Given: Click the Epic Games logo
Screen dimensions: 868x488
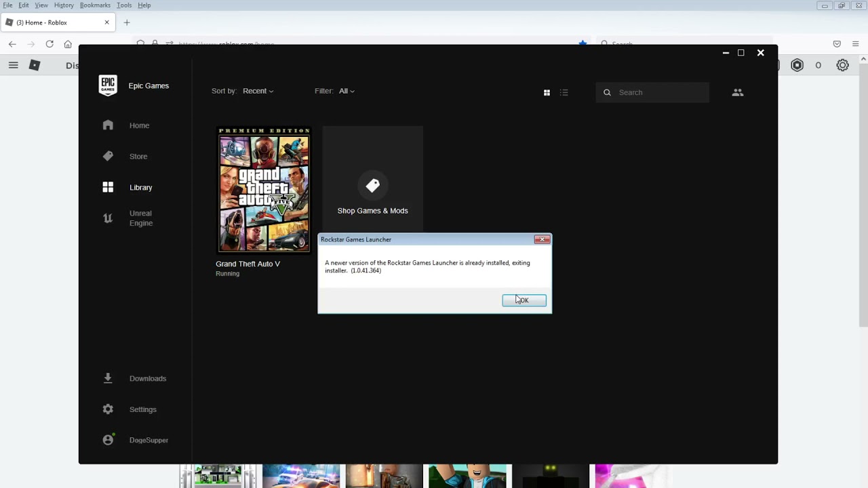Looking at the screenshot, I should click(108, 85).
